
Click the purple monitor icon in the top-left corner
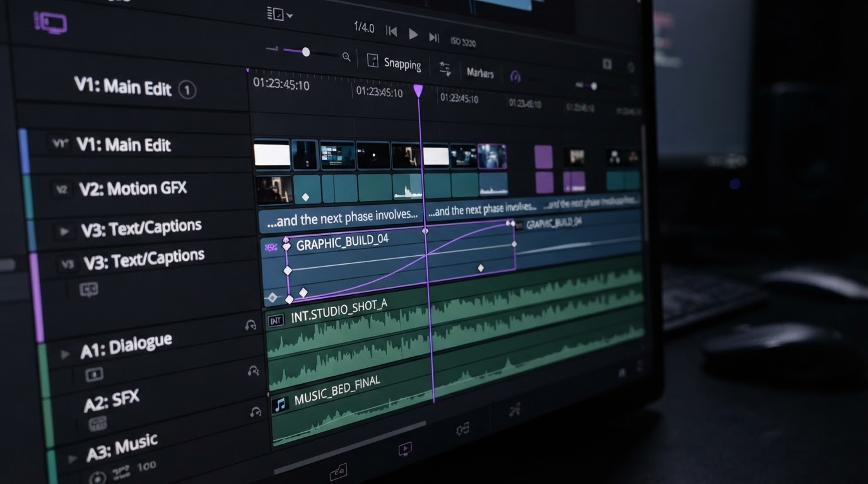50,23
